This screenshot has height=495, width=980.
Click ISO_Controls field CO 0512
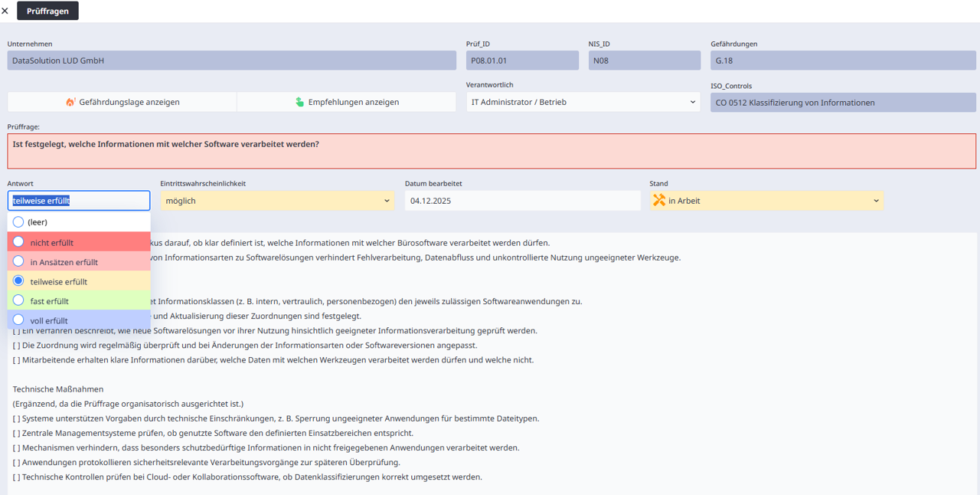point(843,102)
